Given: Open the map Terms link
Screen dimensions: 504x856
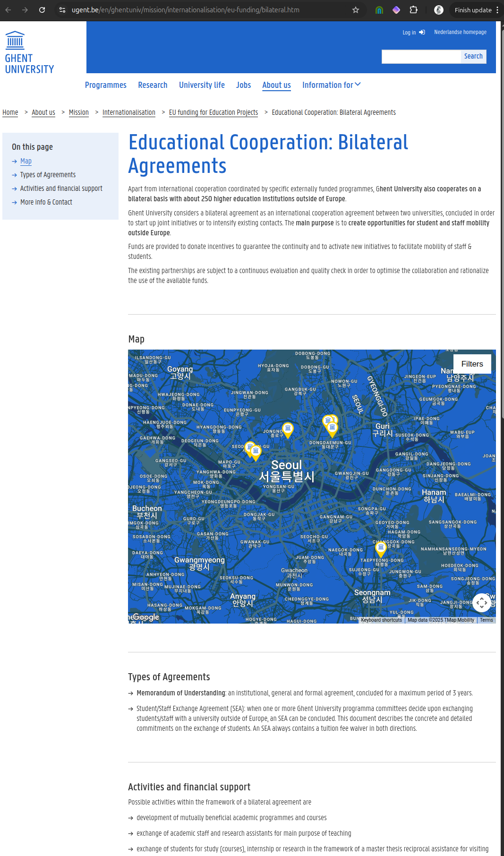Looking at the screenshot, I should click(486, 620).
